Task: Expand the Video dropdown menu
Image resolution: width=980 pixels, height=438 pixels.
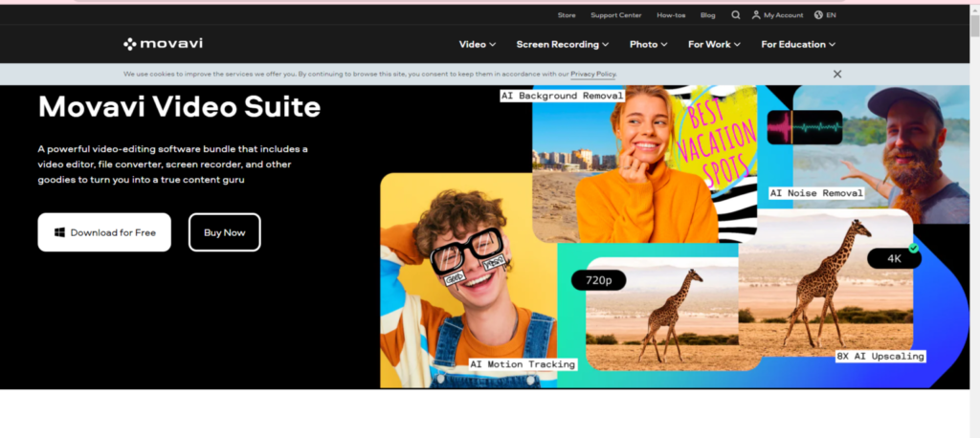Action: [478, 44]
